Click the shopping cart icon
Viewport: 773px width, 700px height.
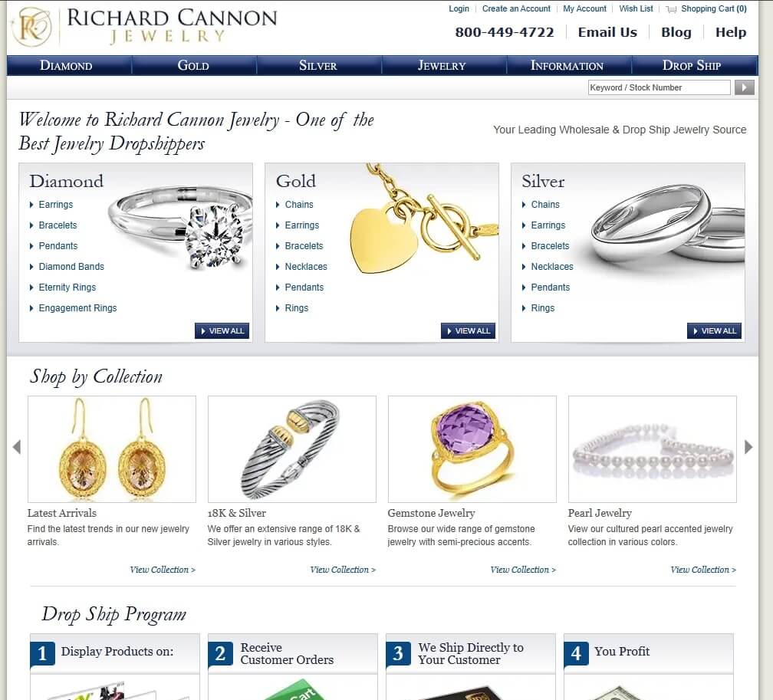pyautogui.click(x=671, y=9)
